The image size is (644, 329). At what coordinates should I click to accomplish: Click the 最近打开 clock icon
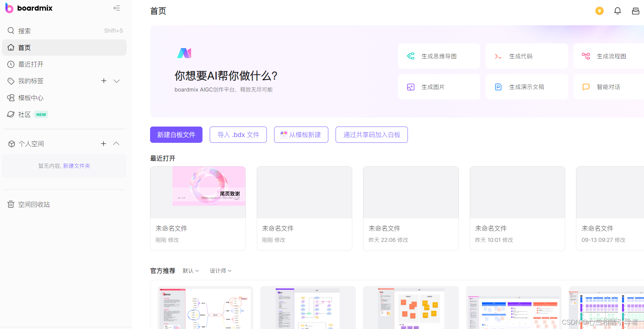tap(11, 64)
